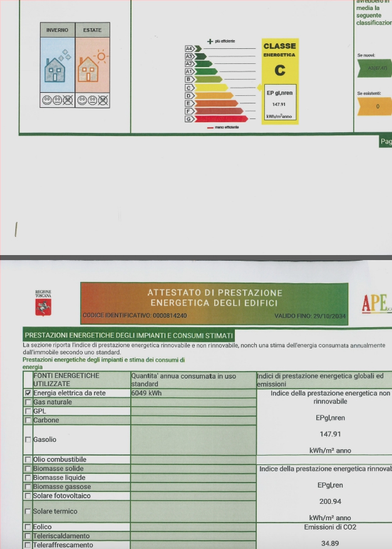
Task: Click the G energy class red arrow
Action: 221,119
